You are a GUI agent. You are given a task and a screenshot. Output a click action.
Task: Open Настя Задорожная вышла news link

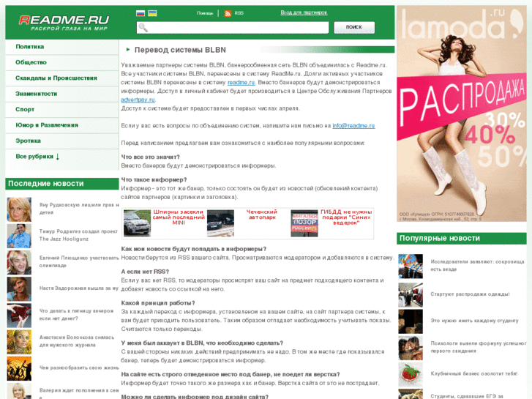coord(79,288)
